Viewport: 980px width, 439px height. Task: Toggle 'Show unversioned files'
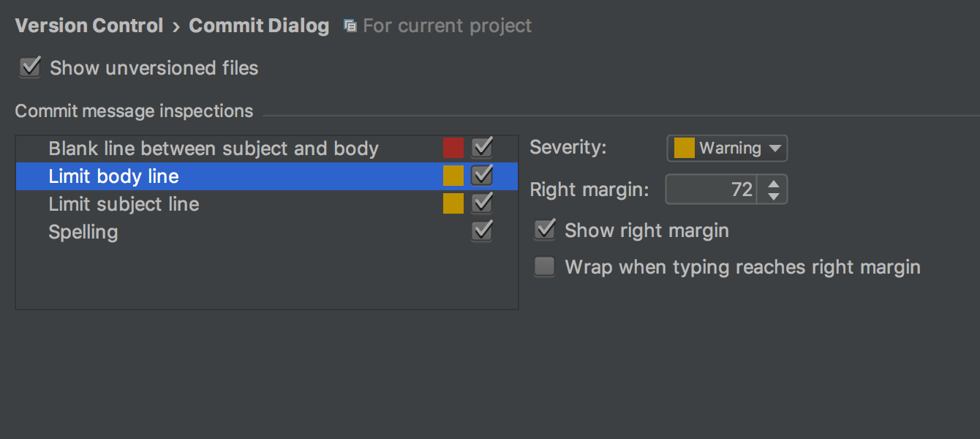click(x=29, y=67)
